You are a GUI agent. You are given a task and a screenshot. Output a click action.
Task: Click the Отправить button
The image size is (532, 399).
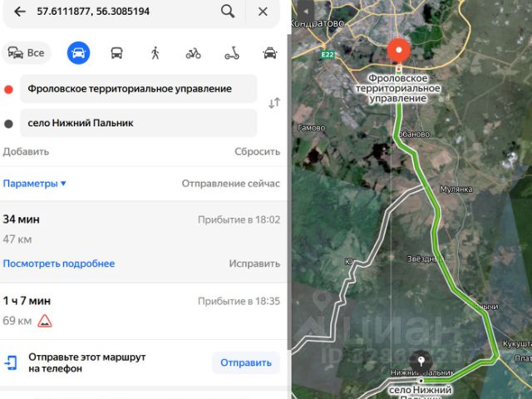(x=246, y=362)
